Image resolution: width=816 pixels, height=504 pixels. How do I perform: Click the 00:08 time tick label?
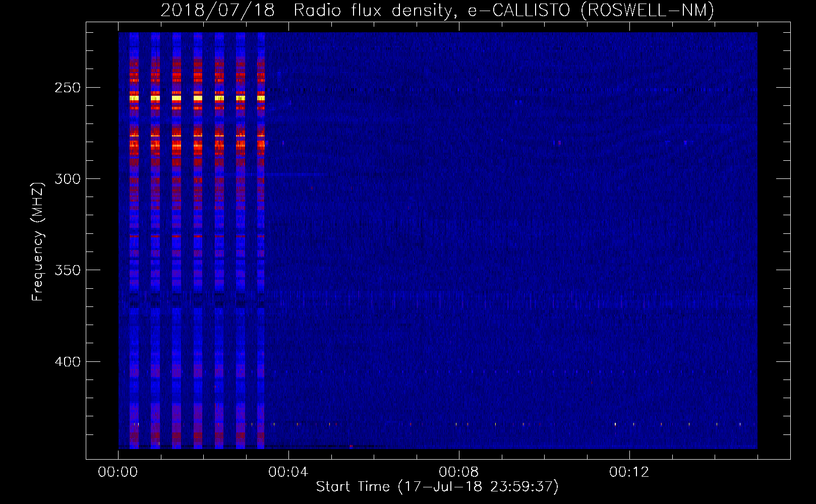[x=459, y=472]
